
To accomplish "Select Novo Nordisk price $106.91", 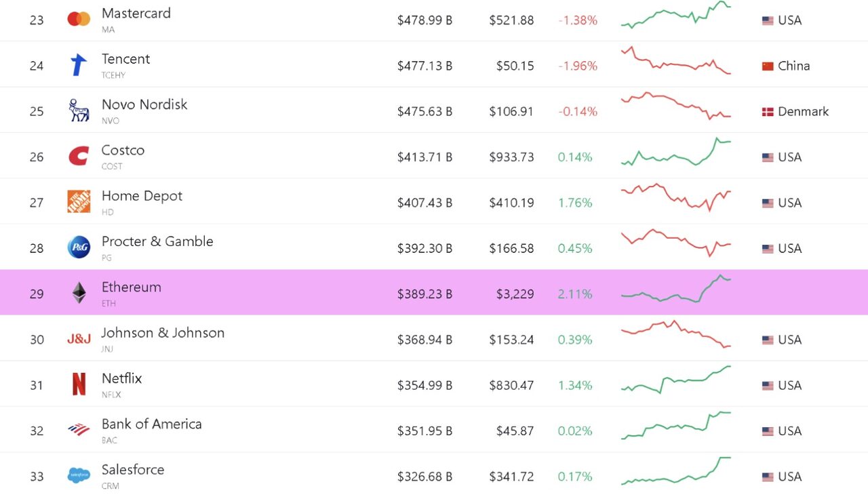I will pos(511,112).
